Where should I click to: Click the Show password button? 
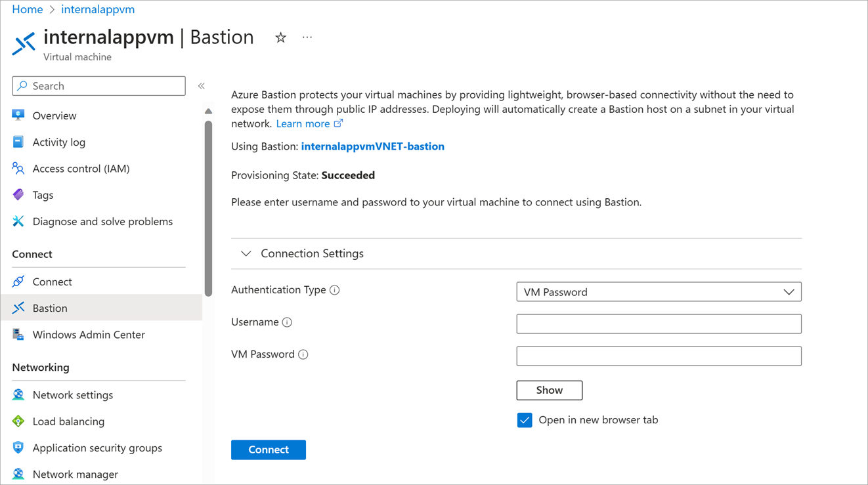tap(550, 390)
